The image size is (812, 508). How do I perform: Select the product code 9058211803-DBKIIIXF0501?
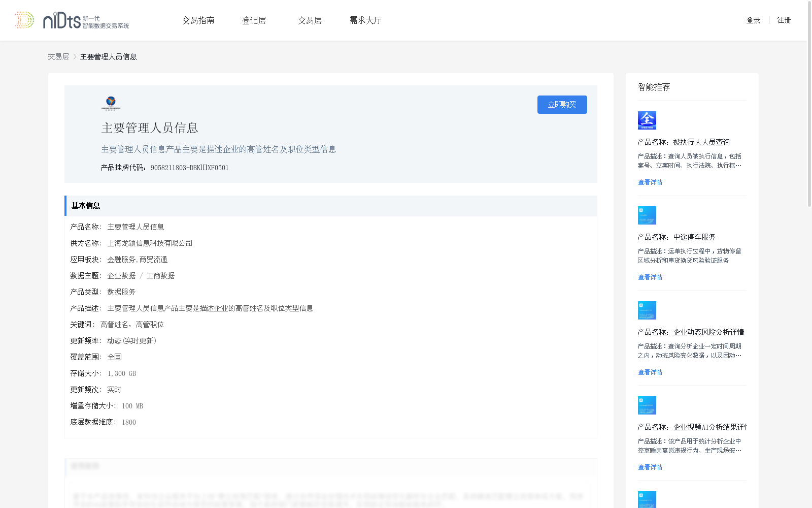tap(190, 168)
